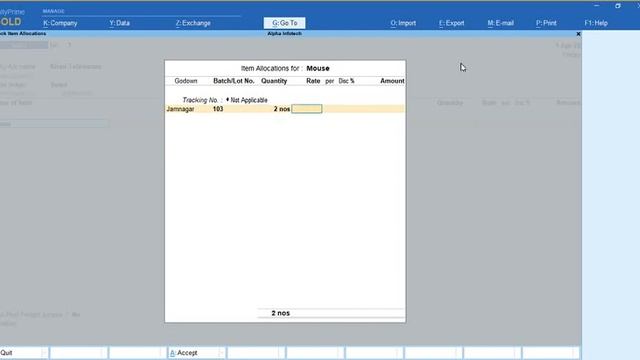Open the K: Company menu
The width and height of the screenshot is (640, 360).
(60, 23)
